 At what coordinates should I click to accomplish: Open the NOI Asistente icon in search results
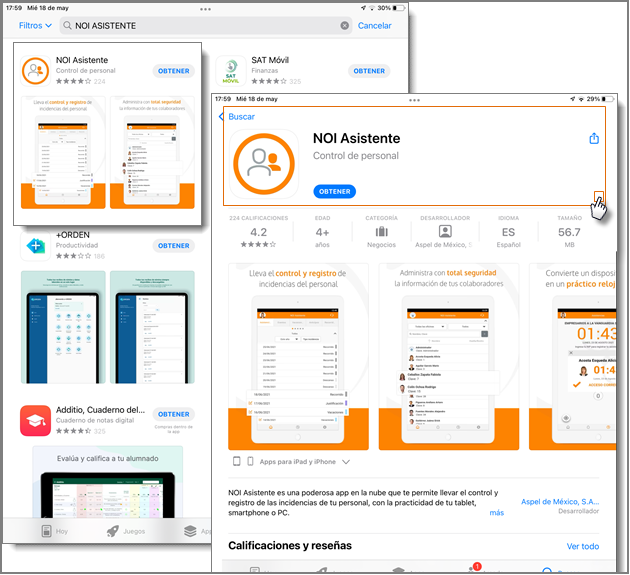pyautogui.click(x=36, y=70)
